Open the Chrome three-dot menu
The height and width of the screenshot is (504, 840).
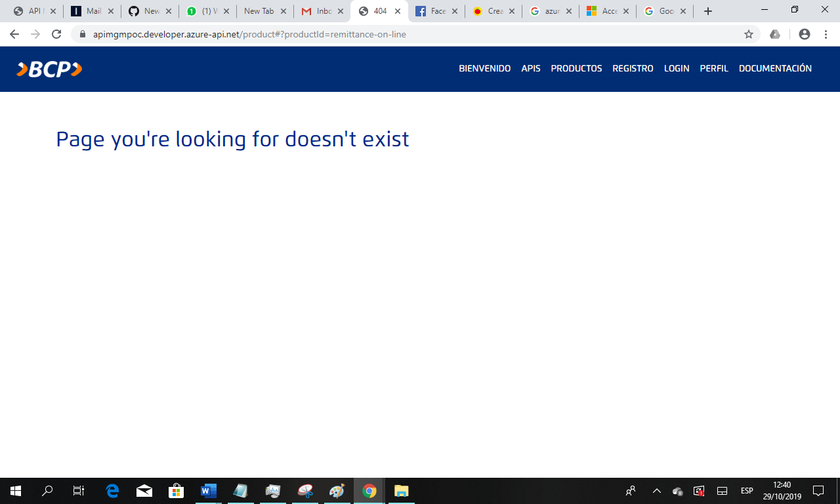pos(826,34)
